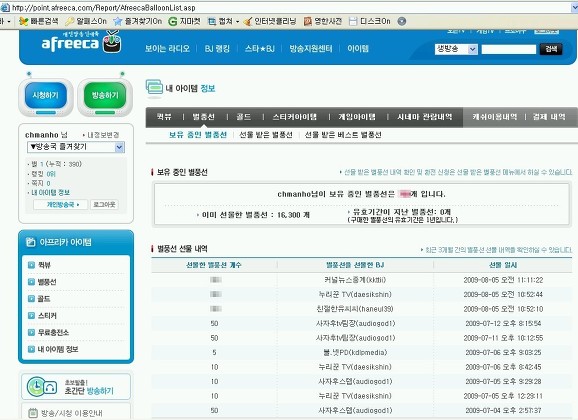Click BJ 커널뉴스중계(kktii) in the table
The width and height of the screenshot is (578, 420).
click(x=355, y=280)
